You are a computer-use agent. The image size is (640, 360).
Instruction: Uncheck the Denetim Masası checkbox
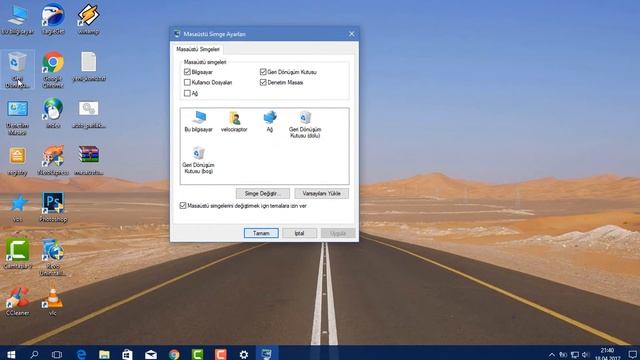click(x=263, y=82)
